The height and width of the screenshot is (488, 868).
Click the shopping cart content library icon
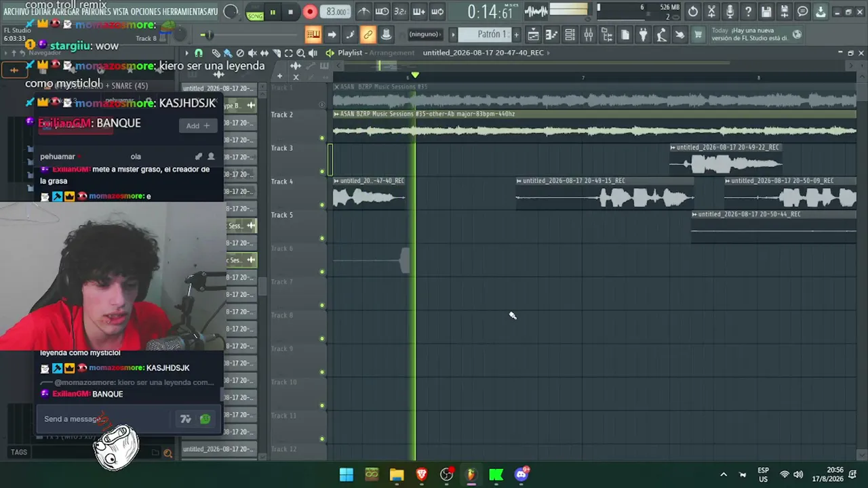698,35
